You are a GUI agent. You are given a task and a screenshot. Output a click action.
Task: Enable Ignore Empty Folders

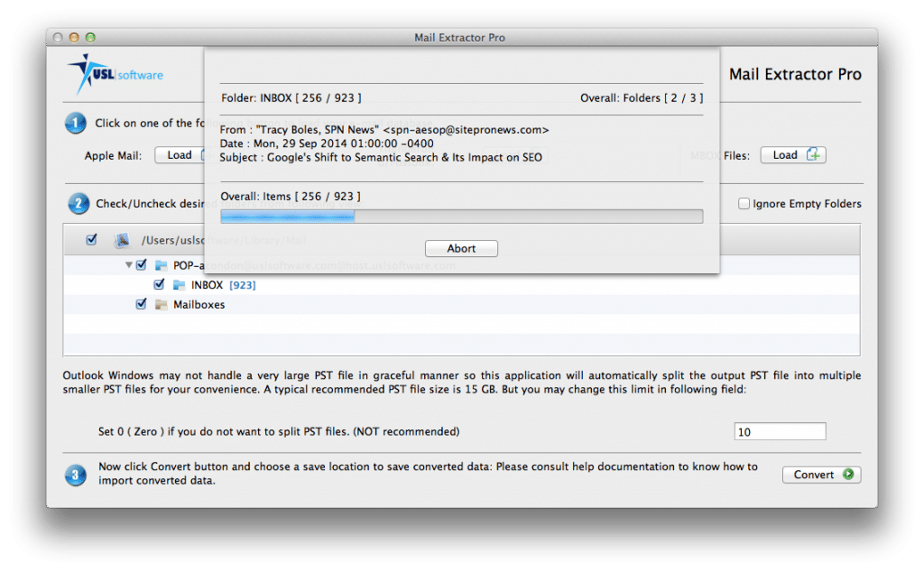tap(744, 204)
